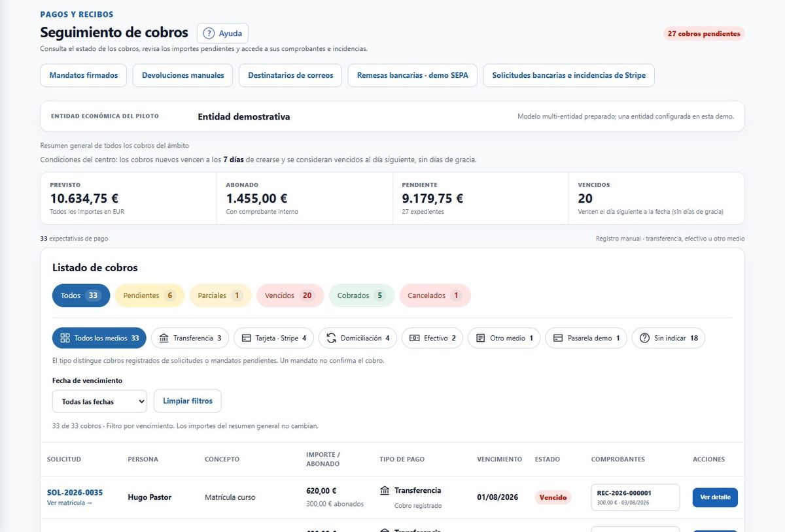Click the Limpiar filtros button
Screen dimensions: 785x532
pos(188,401)
